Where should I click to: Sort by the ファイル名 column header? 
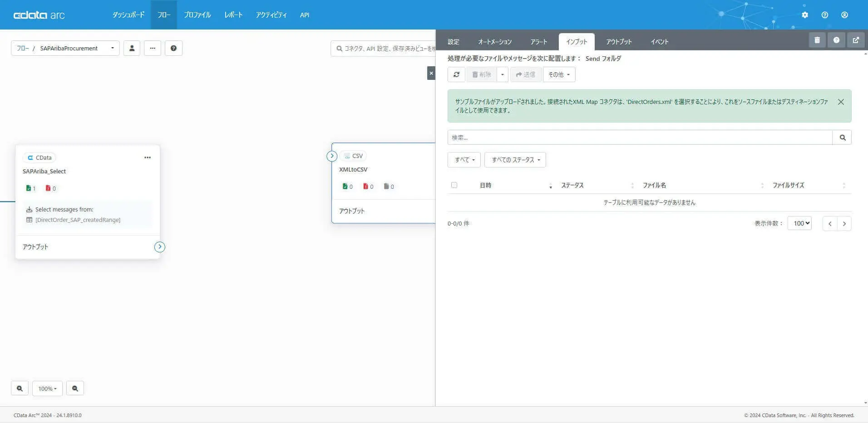pyautogui.click(x=703, y=186)
